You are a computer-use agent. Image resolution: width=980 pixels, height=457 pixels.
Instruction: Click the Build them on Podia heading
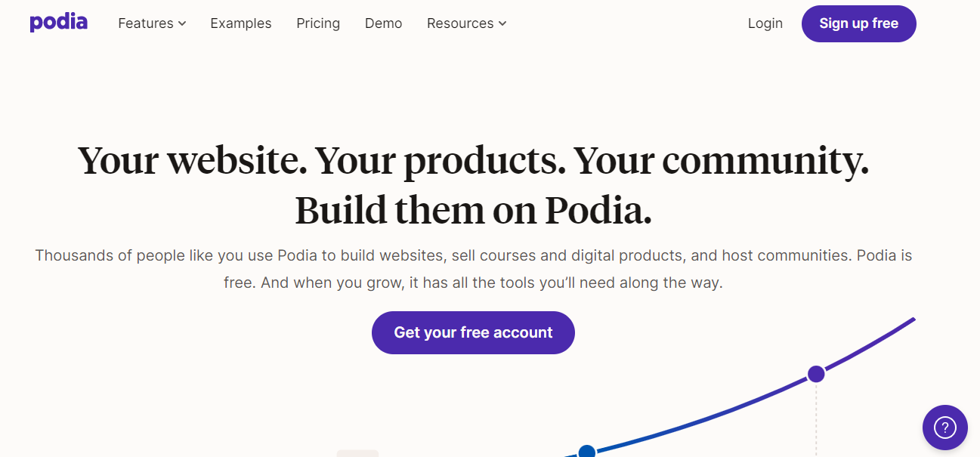[x=473, y=210]
